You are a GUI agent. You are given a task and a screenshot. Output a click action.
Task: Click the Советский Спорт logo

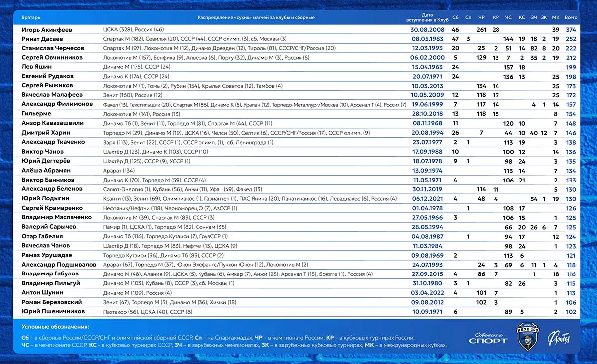(488, 338)
